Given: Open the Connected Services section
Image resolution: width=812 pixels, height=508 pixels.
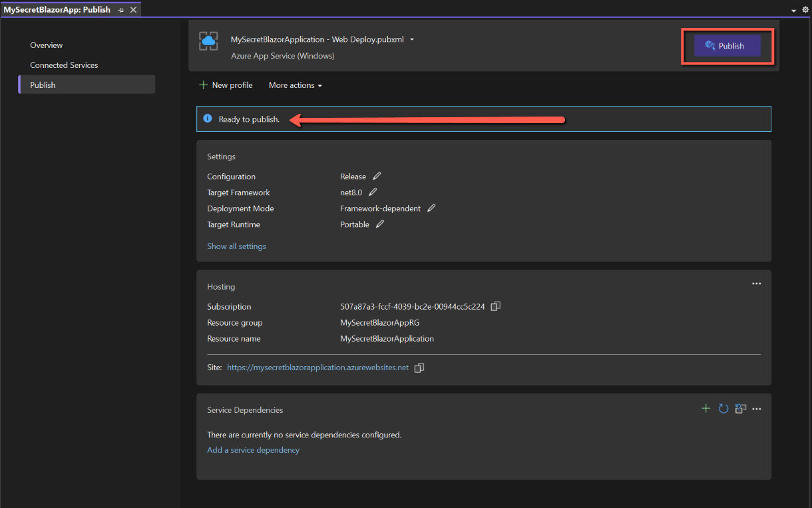Looking at the screenshot, I should pyautogui.click(x=64, y=65).
